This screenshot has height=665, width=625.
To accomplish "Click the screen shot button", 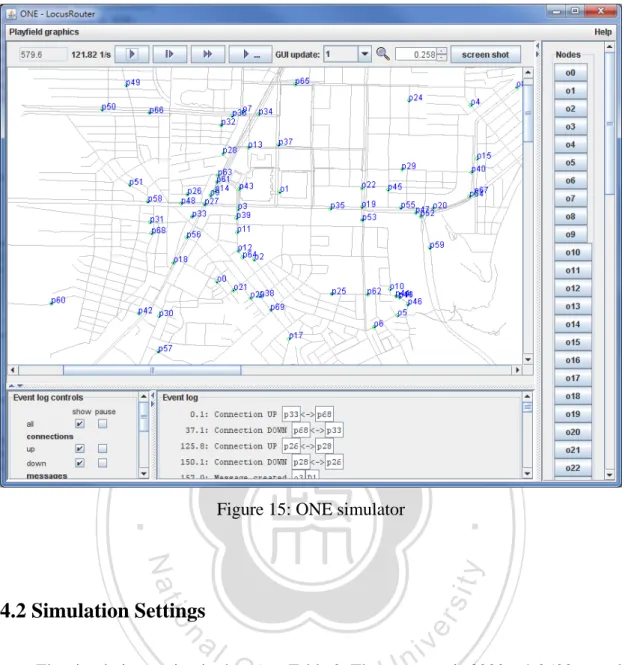I will [x=485, y=54].
